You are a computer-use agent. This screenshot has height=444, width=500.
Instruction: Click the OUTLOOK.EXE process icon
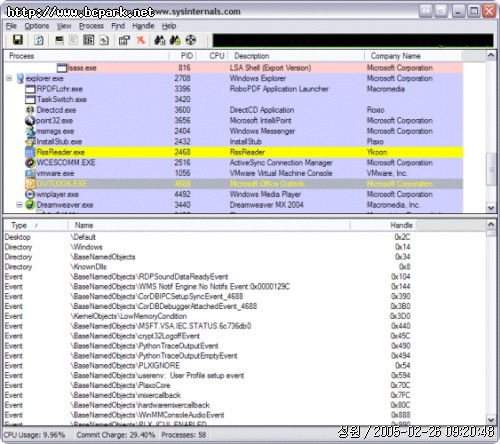30,184
